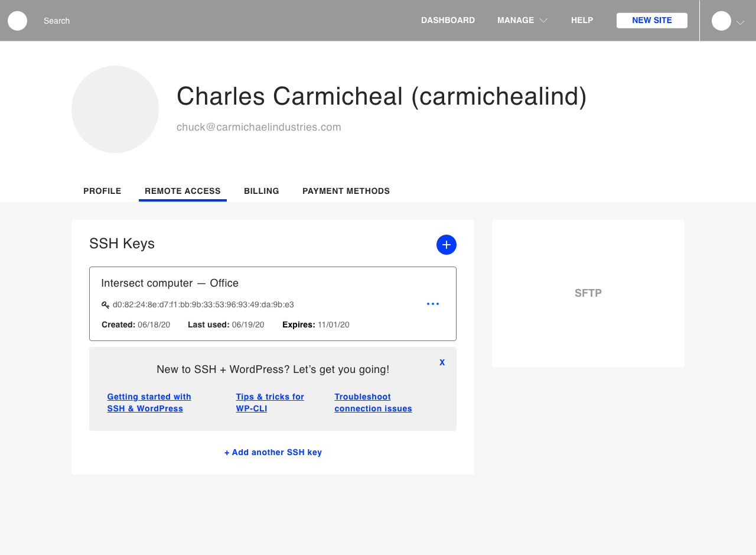756x555 pixels.
Task: Click the blue plus icon beside SSH Keys
Action: click(x=447, y=245)
